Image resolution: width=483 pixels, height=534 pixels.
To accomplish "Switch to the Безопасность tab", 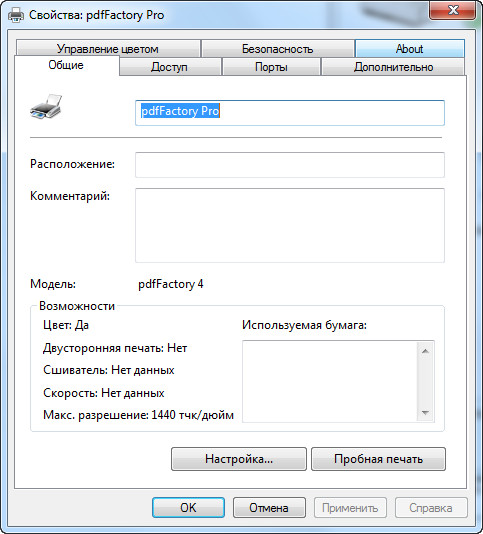I will (x=278, y=49).
